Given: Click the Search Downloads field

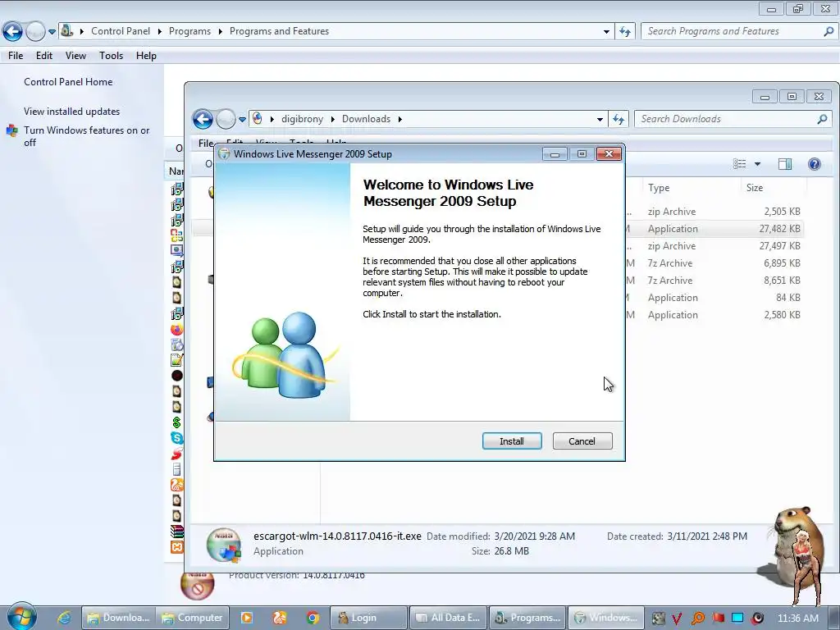Looking at the screenshot, I should point(733,119).
